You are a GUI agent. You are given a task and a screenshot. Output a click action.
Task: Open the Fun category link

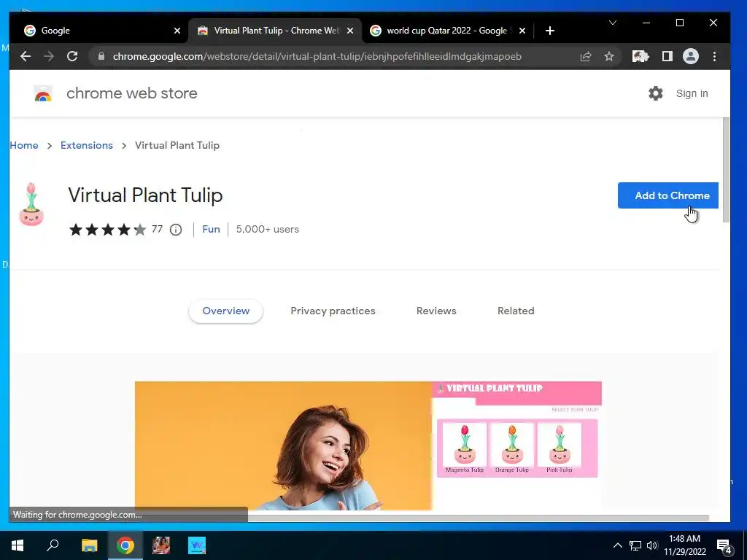(x=211, y=229)
